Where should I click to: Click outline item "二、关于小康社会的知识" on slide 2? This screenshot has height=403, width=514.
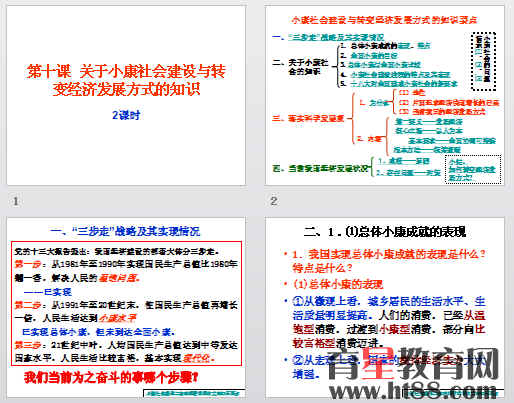coord(300,67)
